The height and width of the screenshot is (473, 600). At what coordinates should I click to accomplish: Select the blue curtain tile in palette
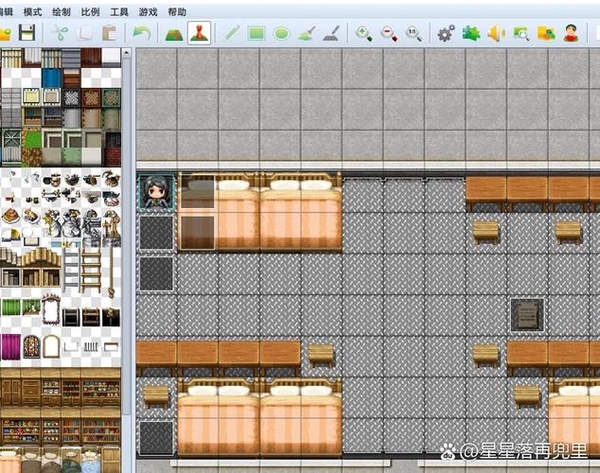click(51, 78)
